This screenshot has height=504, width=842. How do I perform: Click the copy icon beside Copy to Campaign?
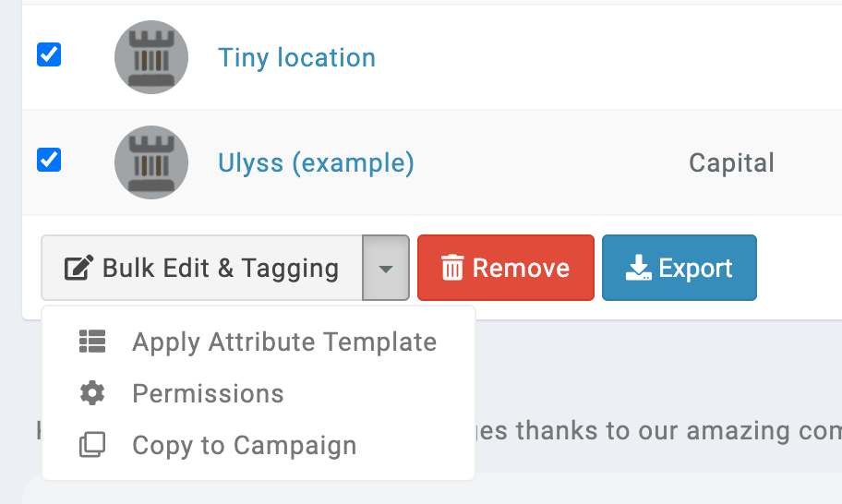(x=92, y=445)
